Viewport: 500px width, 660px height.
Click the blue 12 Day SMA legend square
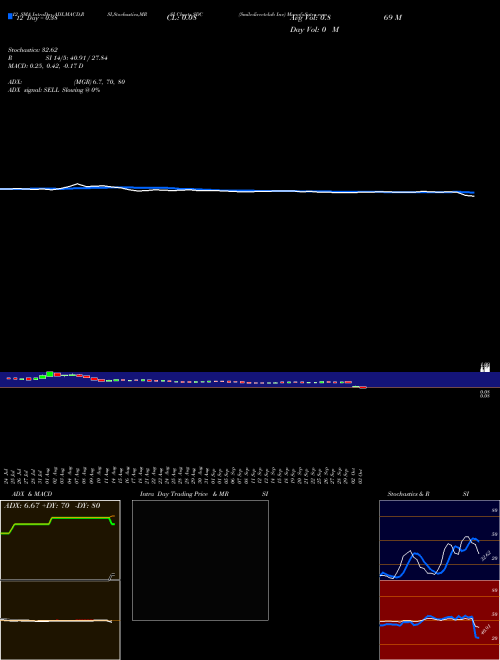(10, 16)
